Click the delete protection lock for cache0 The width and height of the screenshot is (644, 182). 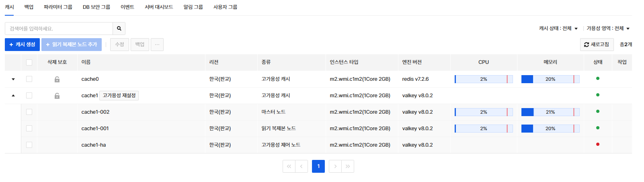click(x=57, y=79)
